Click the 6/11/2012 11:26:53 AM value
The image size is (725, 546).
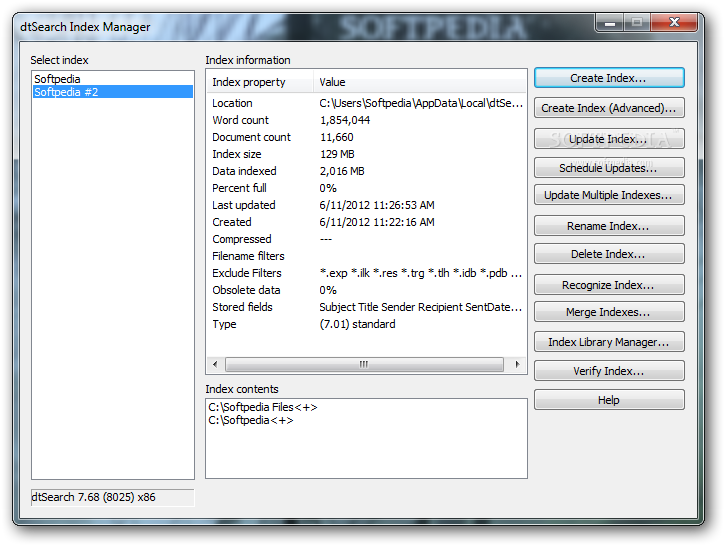pyautogui.click(x=377, y=205)
